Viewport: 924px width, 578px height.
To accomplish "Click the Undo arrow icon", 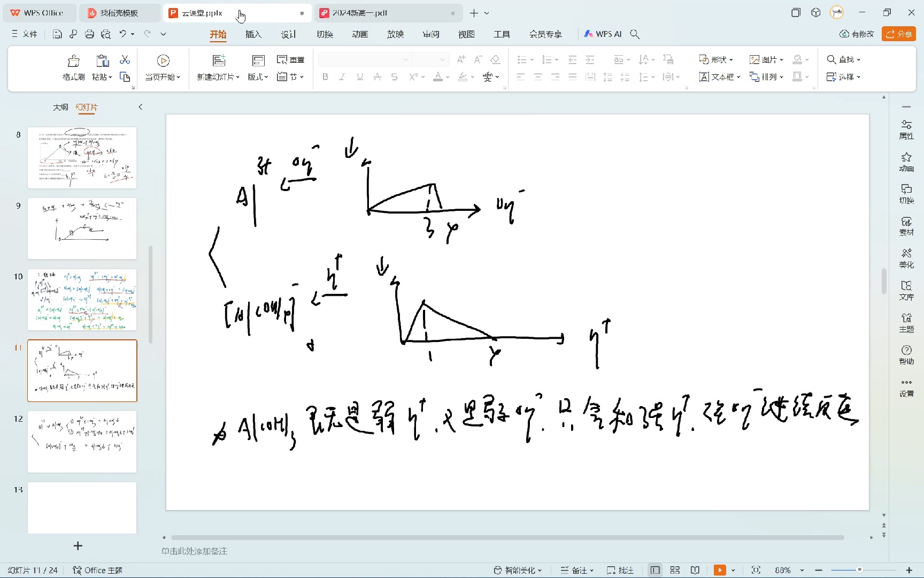I will point(123,34).
